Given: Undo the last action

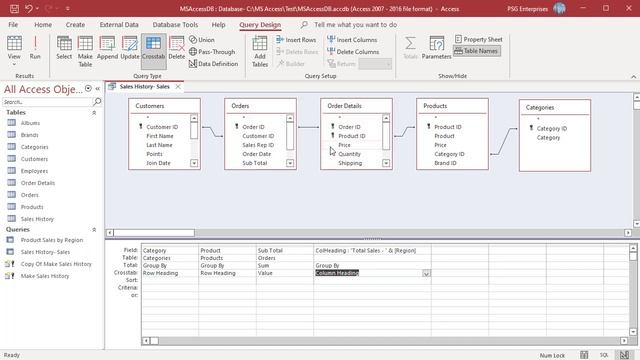Looking at the screenshot, I should pyautogui.click(x=29, y=9).
